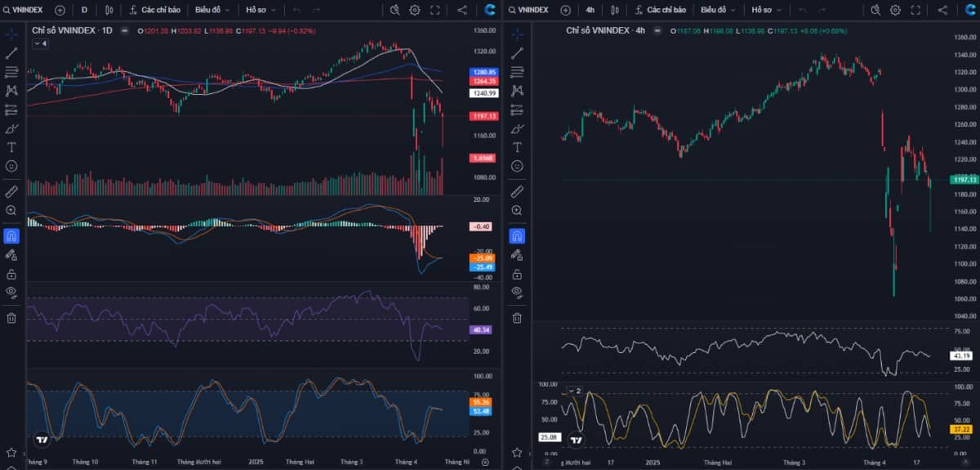Click the VNINDEX symbol search in left chart
This screenshot has height=470, width=980.
24,10
